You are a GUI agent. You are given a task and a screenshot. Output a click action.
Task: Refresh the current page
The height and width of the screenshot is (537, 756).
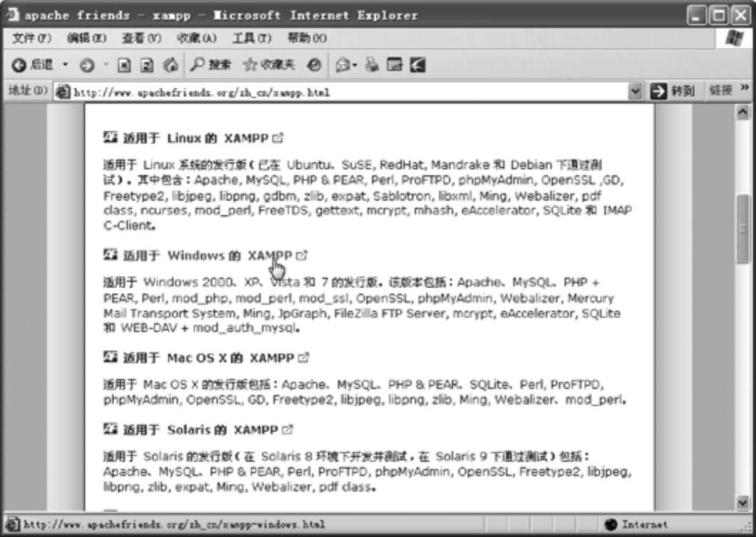coord(147,65)
